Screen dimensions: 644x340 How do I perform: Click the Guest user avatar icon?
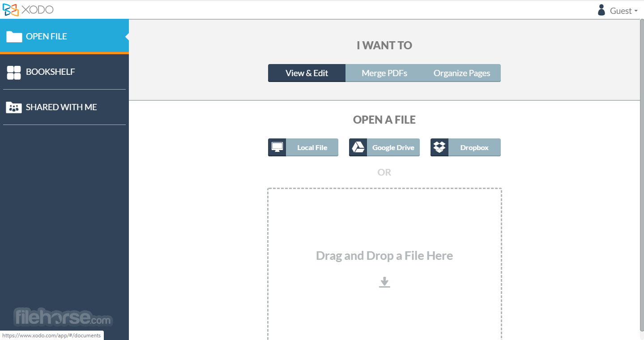(601, 10)
